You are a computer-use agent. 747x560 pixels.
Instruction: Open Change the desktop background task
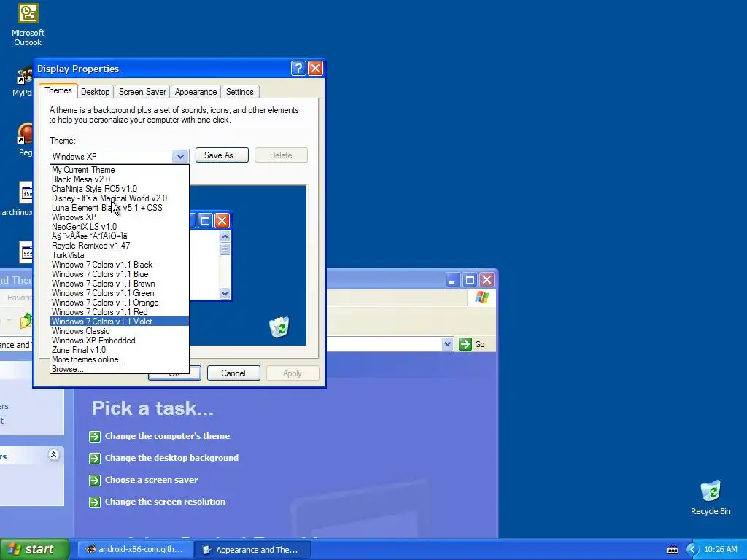point(171,458)
